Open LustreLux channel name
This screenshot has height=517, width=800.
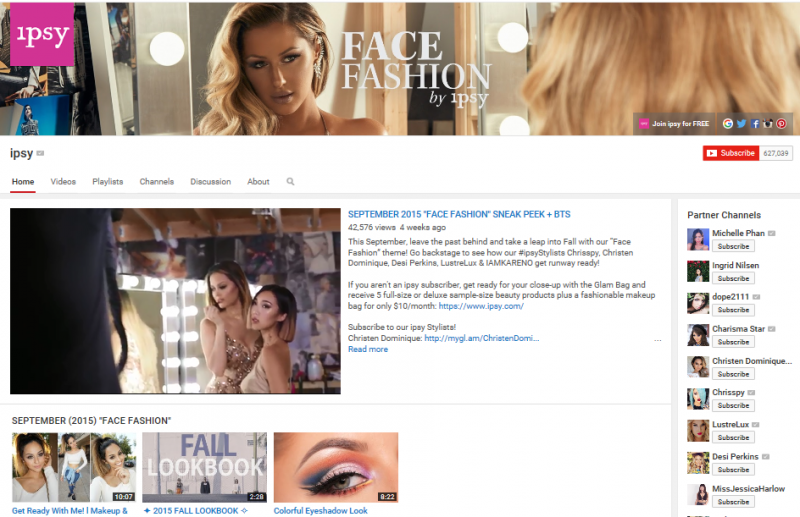pyautogui.click(x=731, y=425)
